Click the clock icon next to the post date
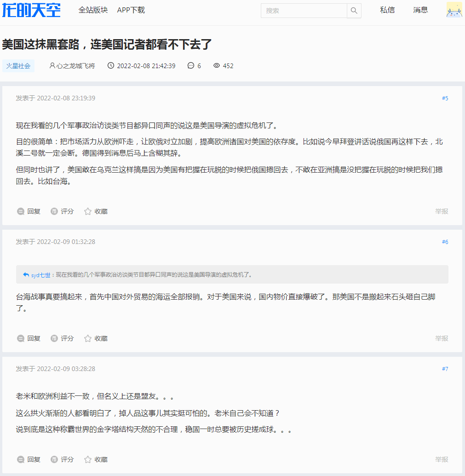 coord(111,65)
